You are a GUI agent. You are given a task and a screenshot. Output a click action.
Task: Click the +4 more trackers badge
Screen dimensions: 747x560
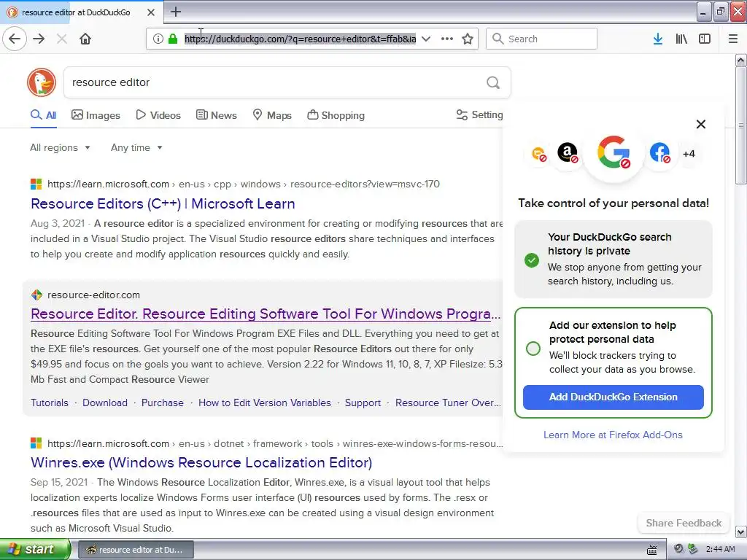coord(689,154)
